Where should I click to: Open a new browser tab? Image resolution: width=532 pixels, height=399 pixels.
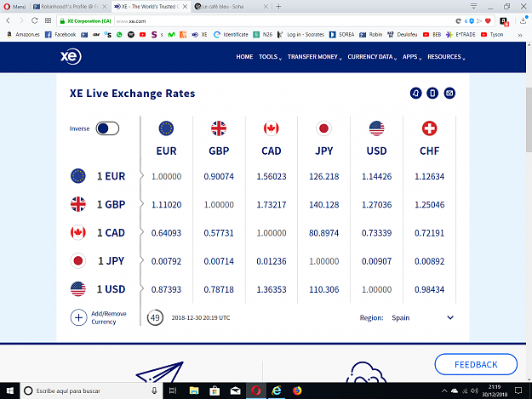(278, 7)
